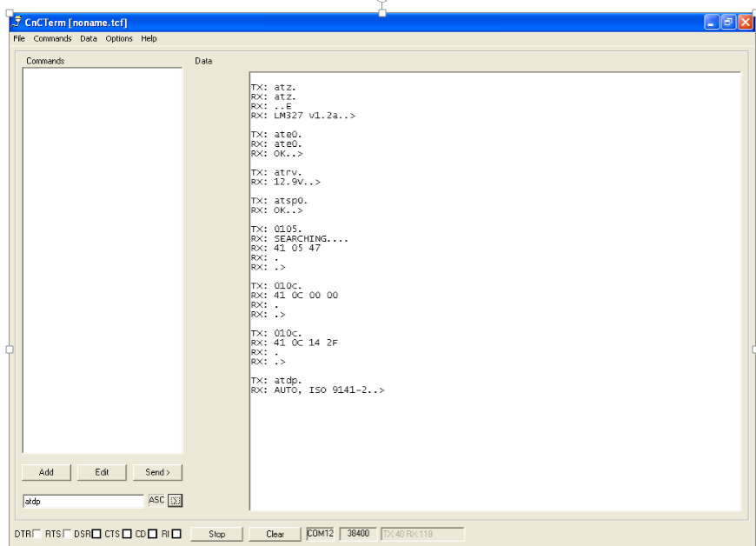Click the Add button

46,472
